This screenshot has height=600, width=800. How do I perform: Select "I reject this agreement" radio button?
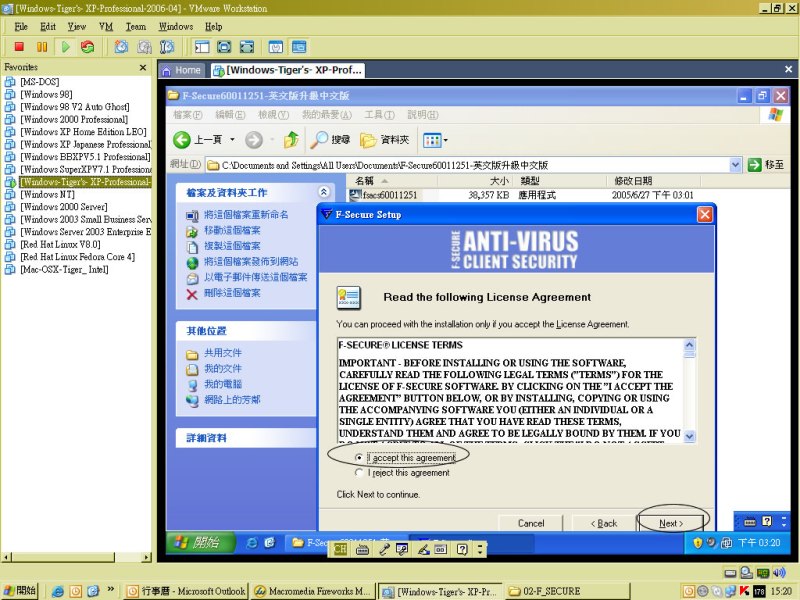coord(359,473)
